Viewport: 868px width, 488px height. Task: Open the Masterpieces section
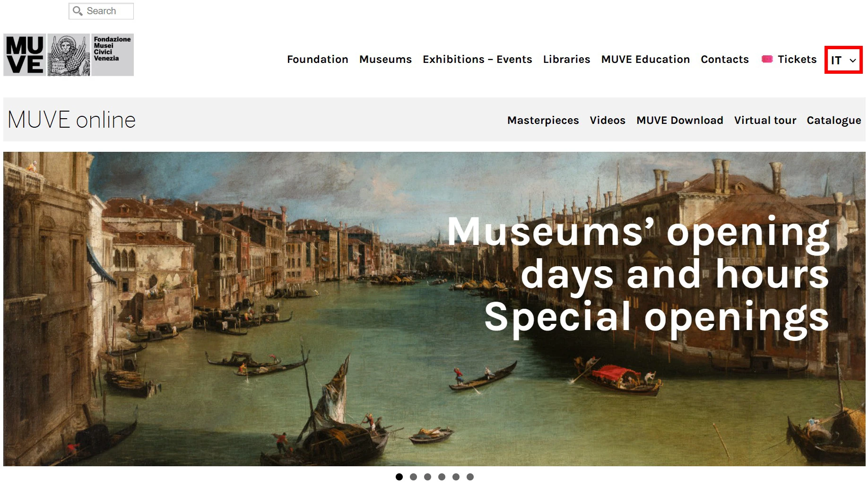(543, 120)
